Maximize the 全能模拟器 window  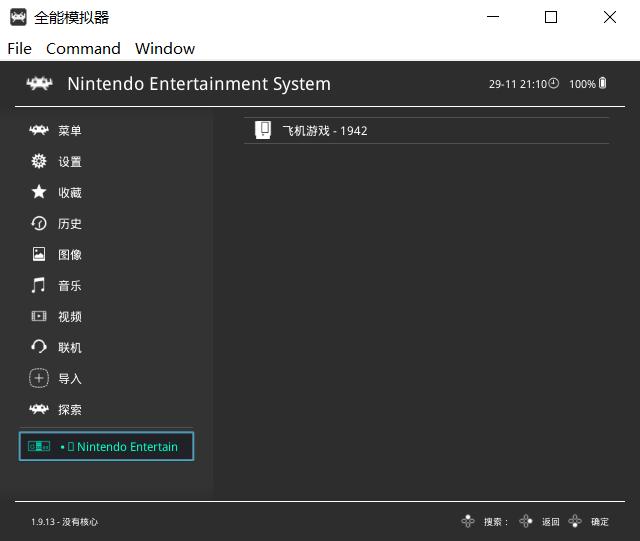point(551,17)
